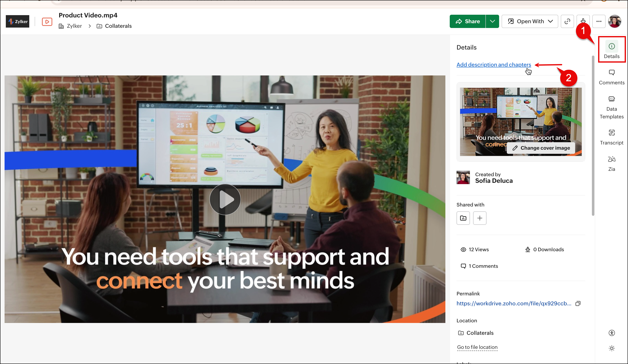Click the copy link icon in header

(x=567, y=21)
